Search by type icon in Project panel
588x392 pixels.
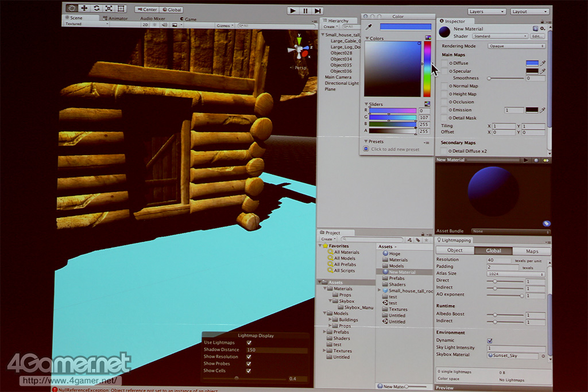(410, 239)
